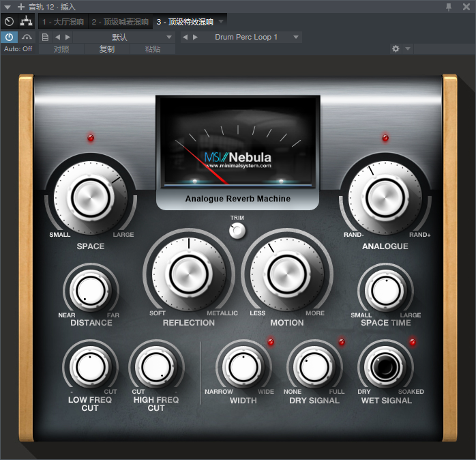Screen dimensions: 476x460
Task: Toggle the plugin power bypass button
Action: (9, 37)
